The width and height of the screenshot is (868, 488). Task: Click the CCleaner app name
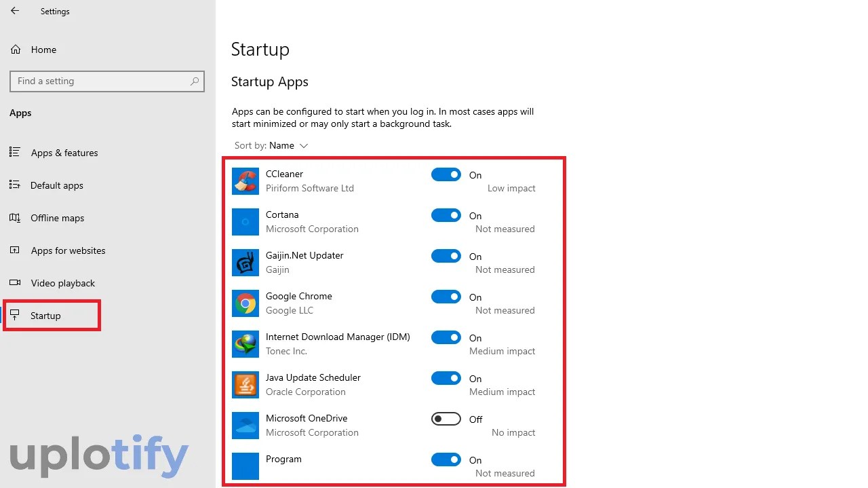pyautogui.click(x=284, y=174)
